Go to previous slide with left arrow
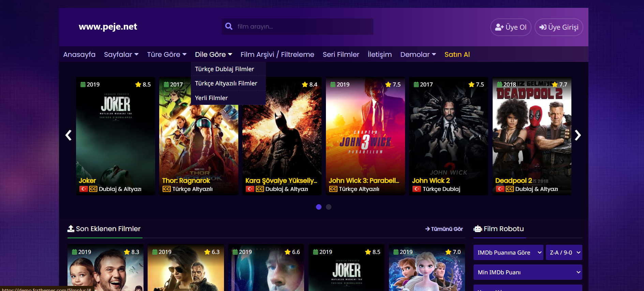The width and height of the screenshot is (644, 291). click(69, 135)
